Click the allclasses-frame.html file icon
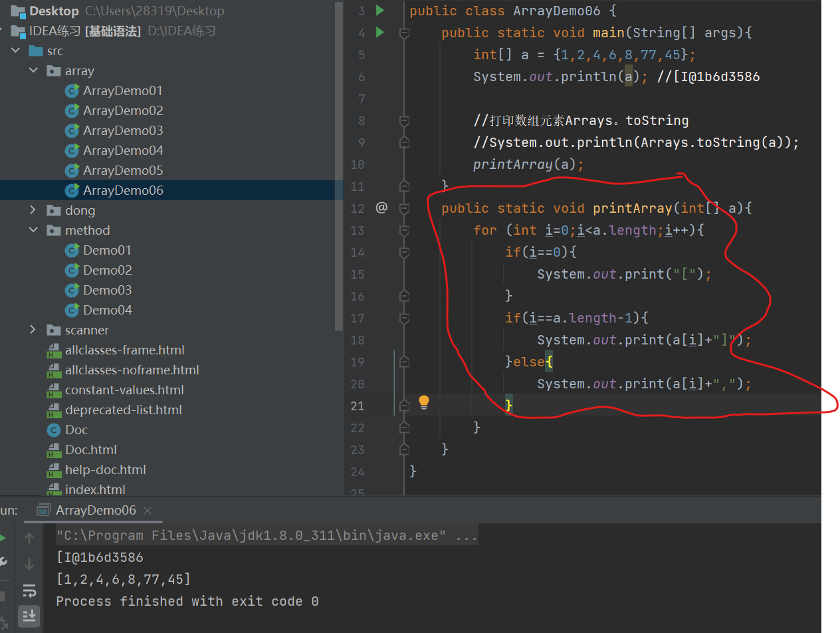Viewport: 840px width, 633px height. (54, 350)
